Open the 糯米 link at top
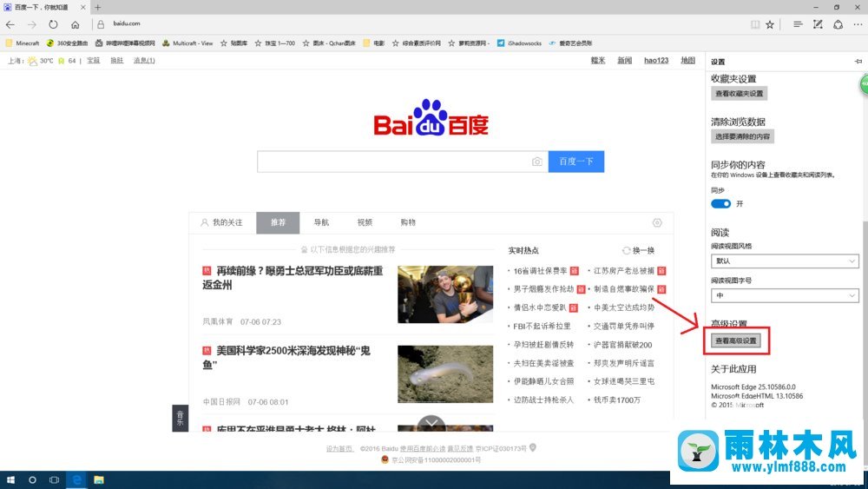 [x=598, y=60]
